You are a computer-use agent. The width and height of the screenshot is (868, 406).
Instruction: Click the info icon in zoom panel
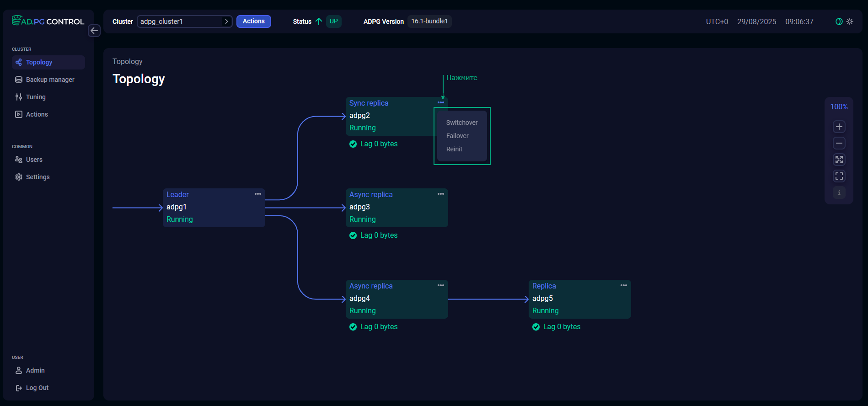tap(839, 192)
